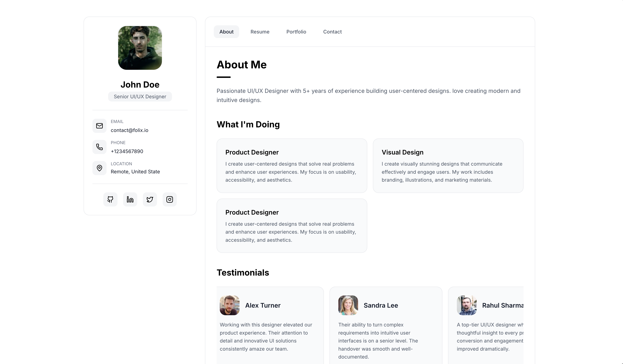The width and height of the screenshot is (623, 364).
Task: Click Rahul Sharma's avatar photo
Action: 467,305
